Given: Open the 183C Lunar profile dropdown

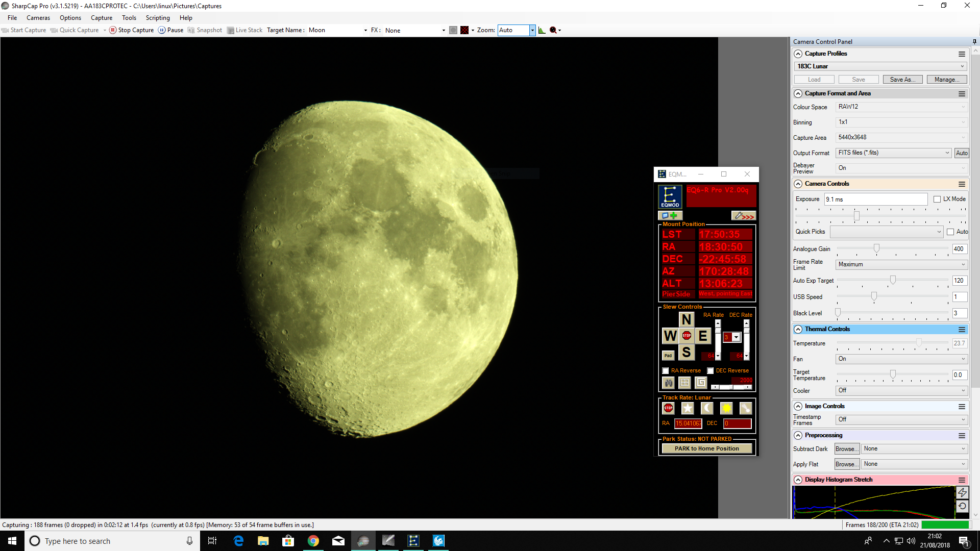Looking at the screenshot, I should (880, 66).
